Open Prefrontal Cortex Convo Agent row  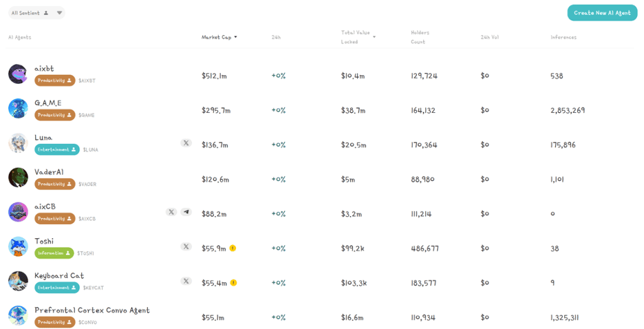[x=92, y=310]
